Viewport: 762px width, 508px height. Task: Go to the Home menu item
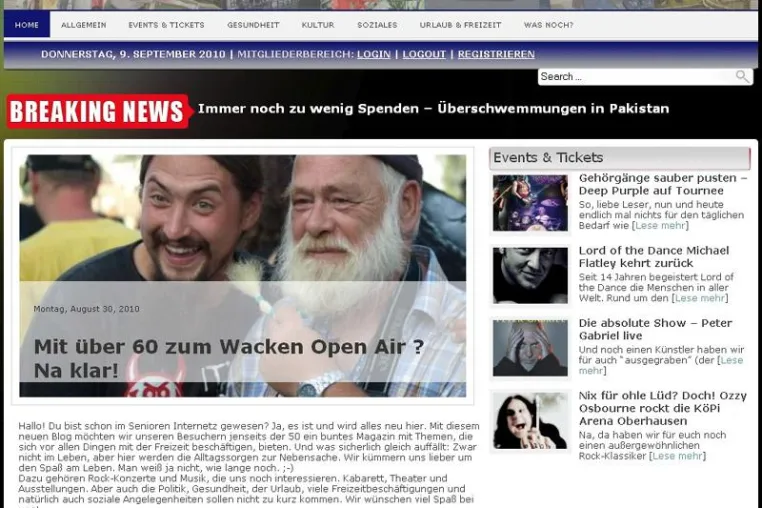tap(27, 25)
